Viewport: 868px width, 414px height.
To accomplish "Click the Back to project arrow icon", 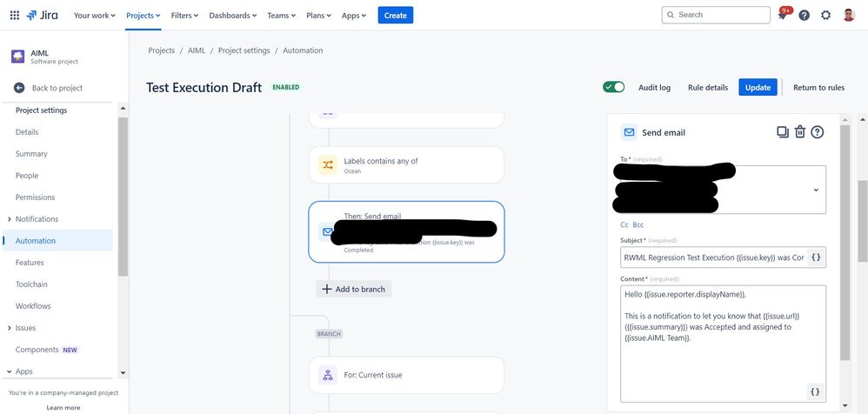I will (19, 88).
